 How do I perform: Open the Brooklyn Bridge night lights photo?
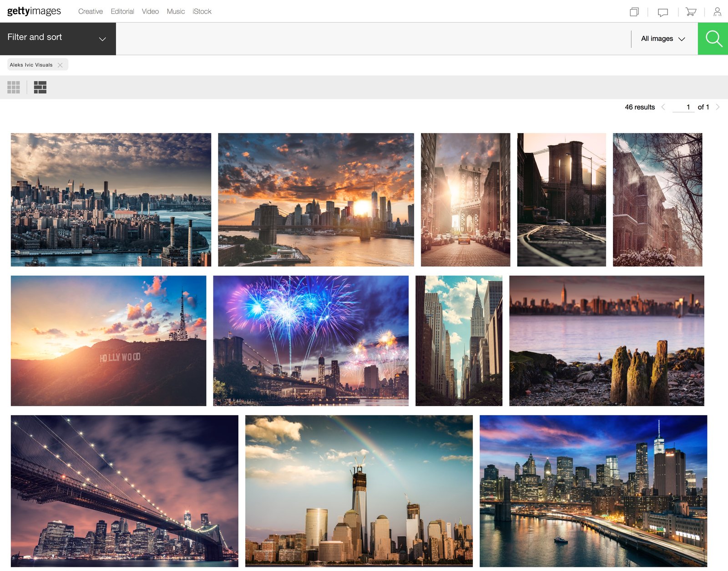pos(125,491)
